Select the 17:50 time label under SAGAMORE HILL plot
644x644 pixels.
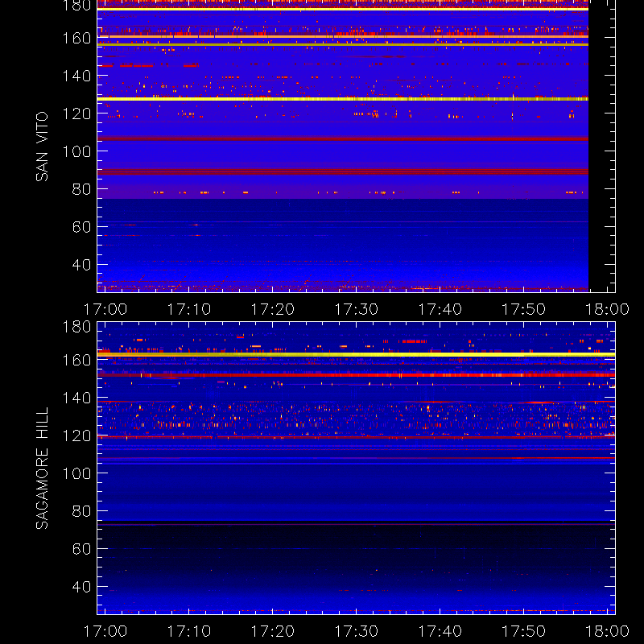524,631
